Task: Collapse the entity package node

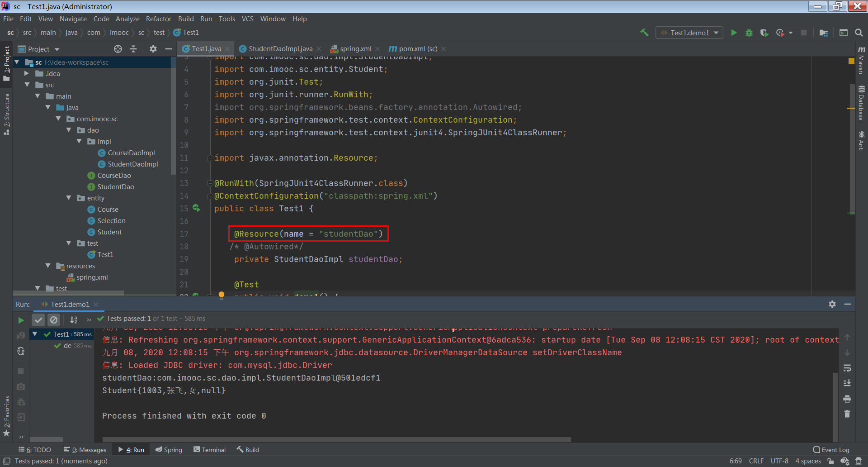Action: pos(69,198)
